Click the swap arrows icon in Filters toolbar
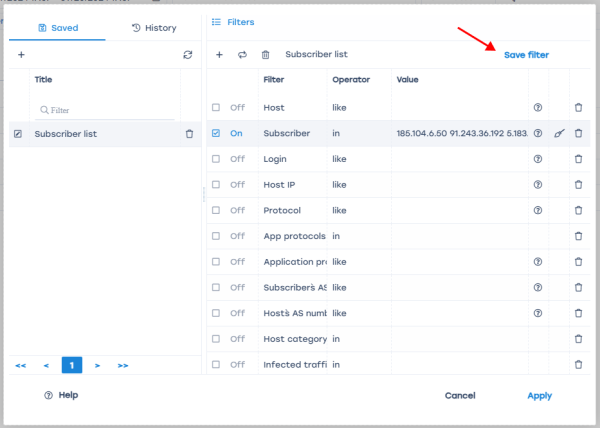This screenshot has height=428, width=600. (242, 55)
